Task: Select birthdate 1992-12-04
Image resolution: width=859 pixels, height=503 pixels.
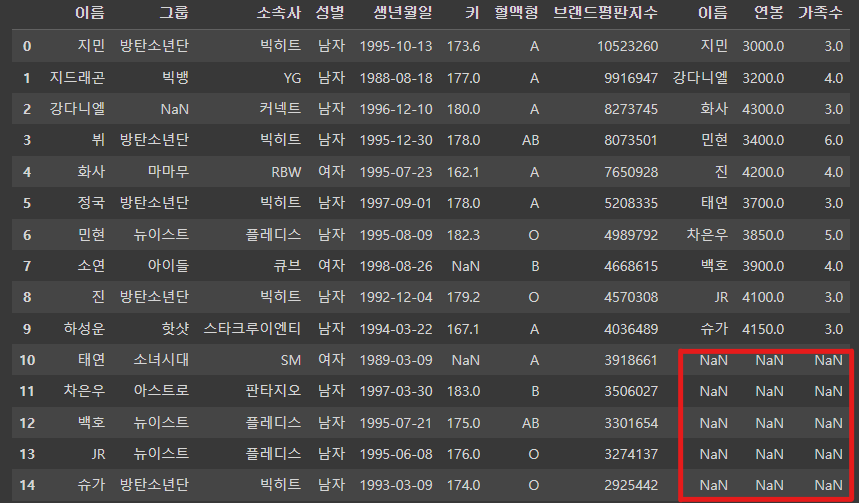Action: coord(396,297)
